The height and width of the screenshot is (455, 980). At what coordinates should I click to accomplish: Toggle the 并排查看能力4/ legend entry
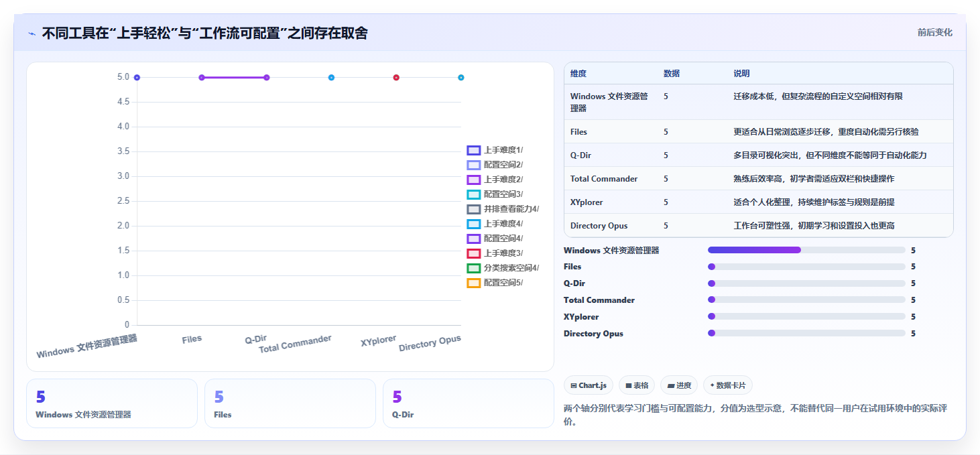point(503,209)
